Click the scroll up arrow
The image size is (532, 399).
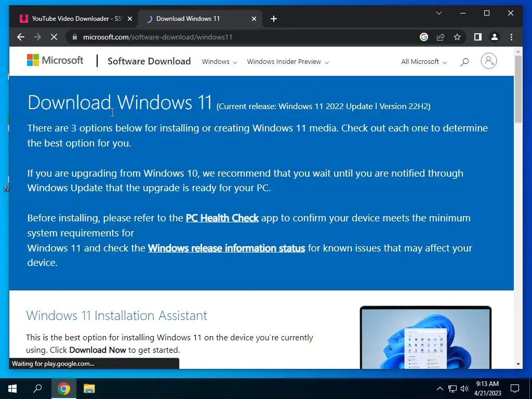coord(518,51)
